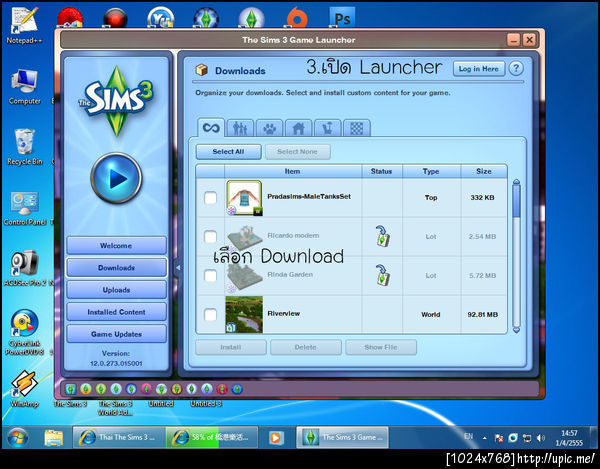Click the EN language indicator
This screenshot has height=469, width=600.
click(468, 436)
